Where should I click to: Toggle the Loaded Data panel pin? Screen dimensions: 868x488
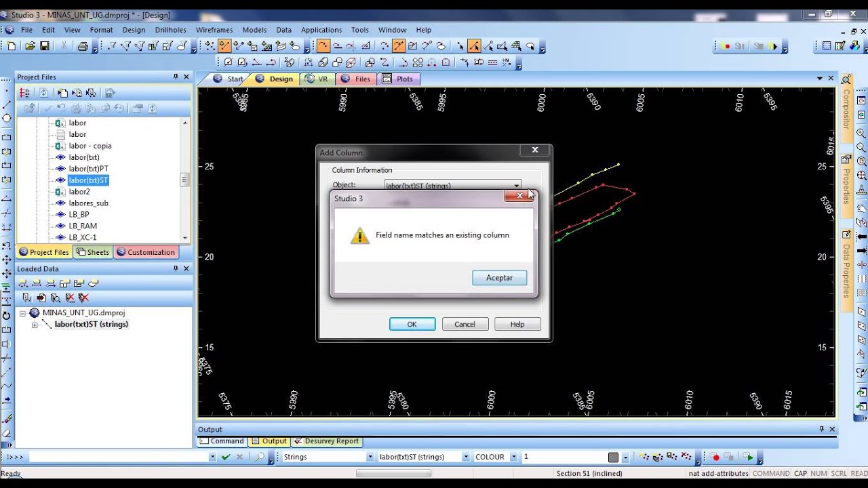click(x=176, y=268)
